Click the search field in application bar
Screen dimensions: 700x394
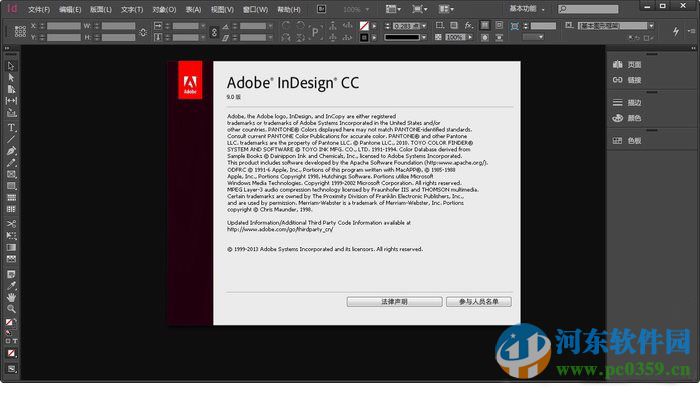pos(588,9)
